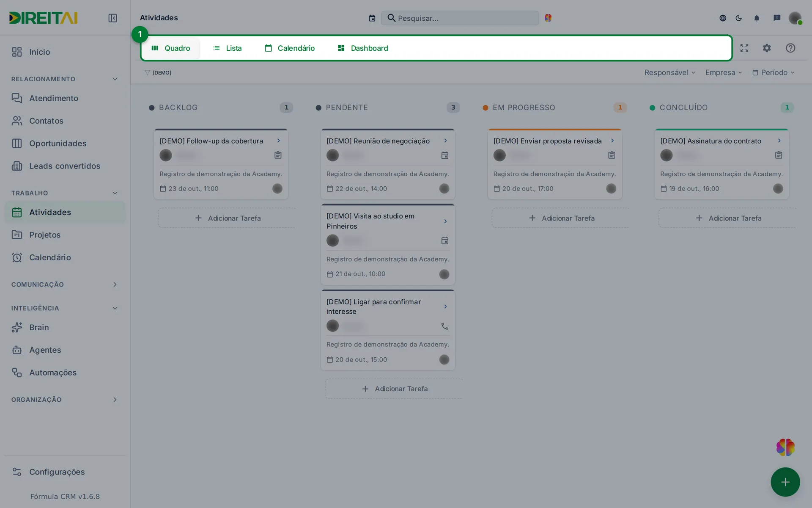Switch to Lista view tab
Screen dimensions: 812x508
coord(228,48)
